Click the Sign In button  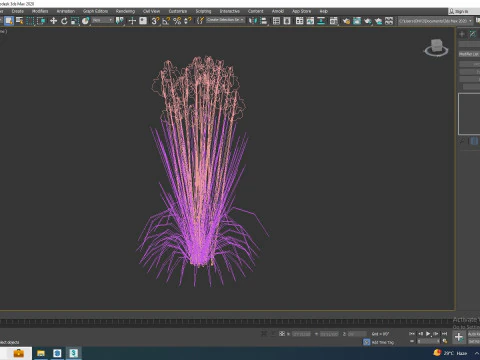tap(459, 11)
